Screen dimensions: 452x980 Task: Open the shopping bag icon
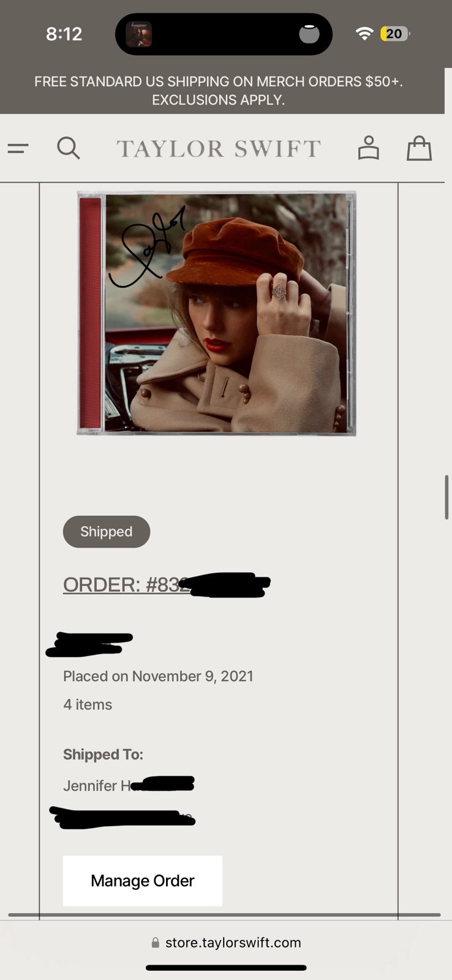(x=420, y=148)
